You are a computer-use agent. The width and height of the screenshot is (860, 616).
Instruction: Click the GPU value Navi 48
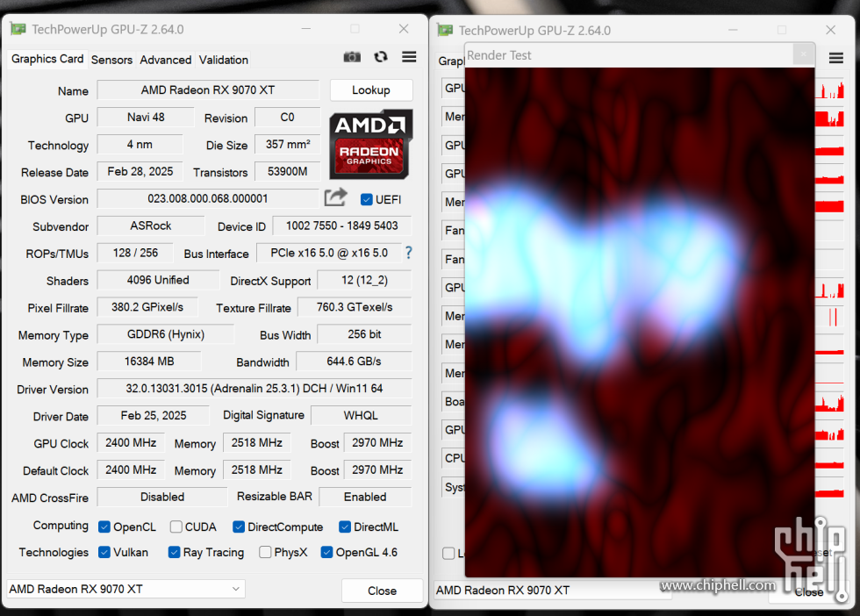146,118
